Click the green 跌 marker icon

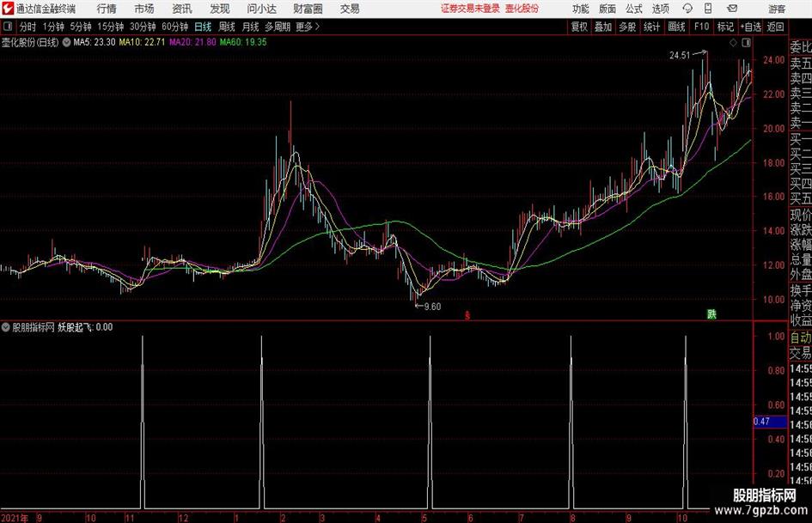(x=712, y=313)
